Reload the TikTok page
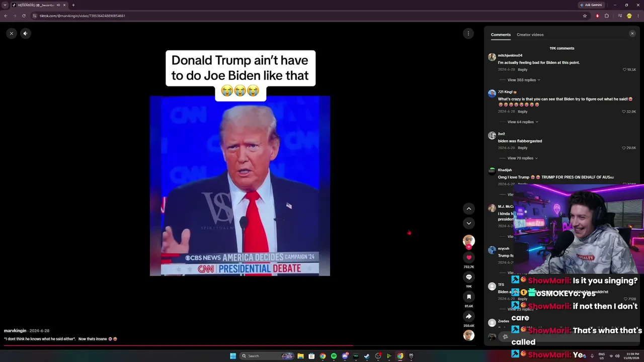 coord(24,16)
